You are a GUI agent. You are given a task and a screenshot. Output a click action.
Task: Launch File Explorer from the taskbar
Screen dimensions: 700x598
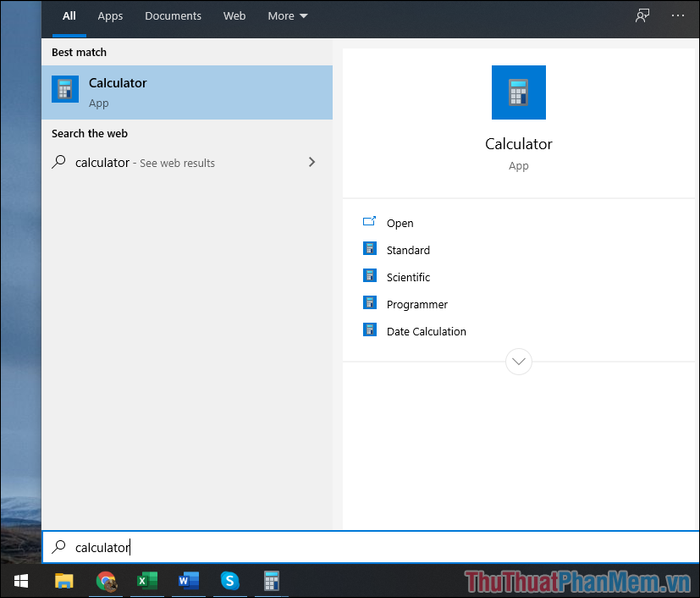(x=64, y=581)
